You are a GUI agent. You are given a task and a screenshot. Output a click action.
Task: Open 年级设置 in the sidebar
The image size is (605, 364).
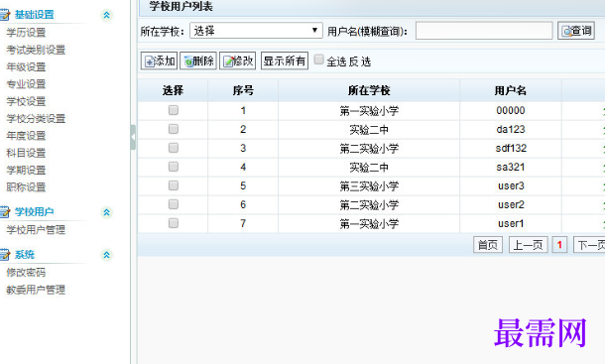coord(26,67)
